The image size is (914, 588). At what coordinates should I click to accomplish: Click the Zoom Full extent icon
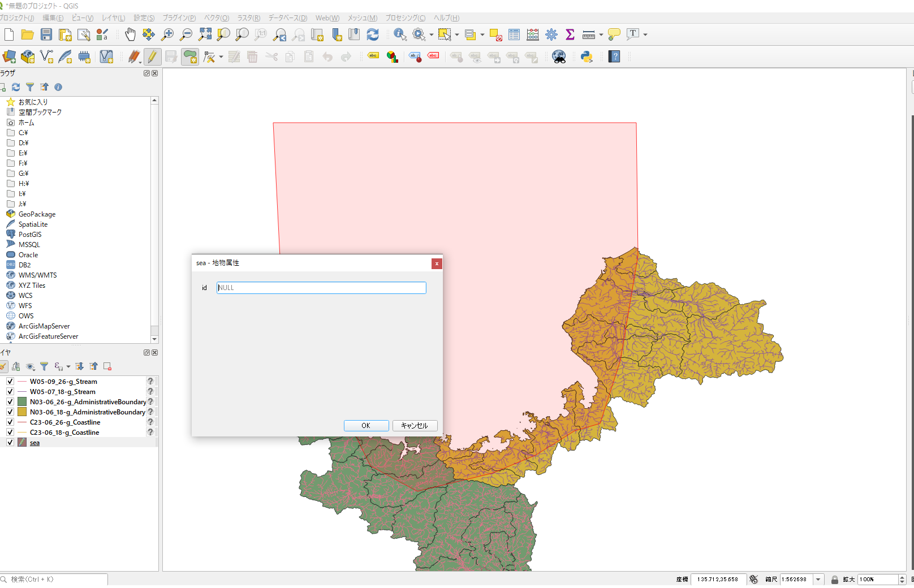[205, 34]
